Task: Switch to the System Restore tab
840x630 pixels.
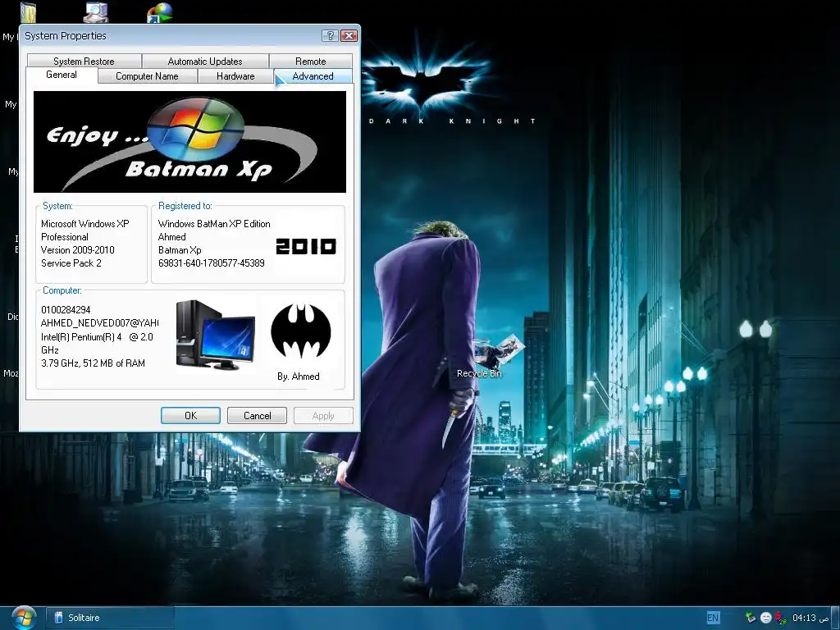Action: pyautogui.click(x=84, y=61)
